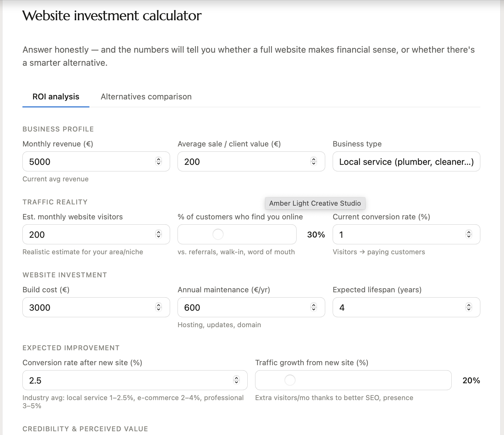Click the CREDIBILITY & PERCEIVED VALUE label
The image size is (504, 435).
pyautogui.click(x=85, y=429)
